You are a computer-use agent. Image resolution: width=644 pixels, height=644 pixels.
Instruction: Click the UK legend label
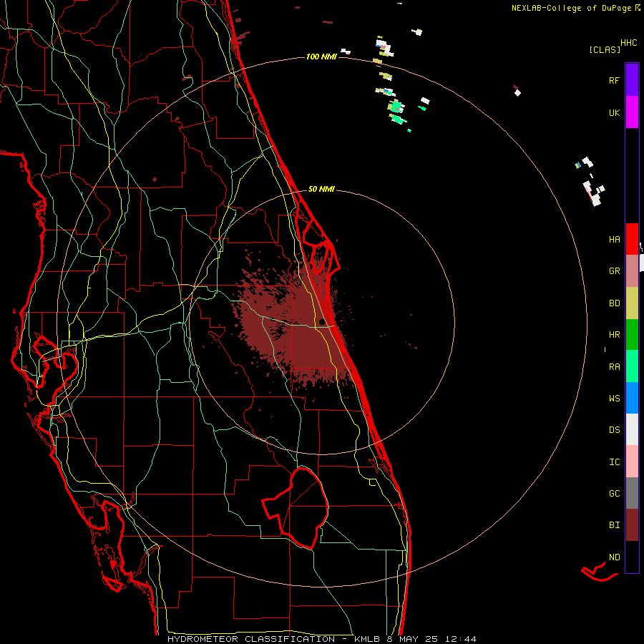614,112
